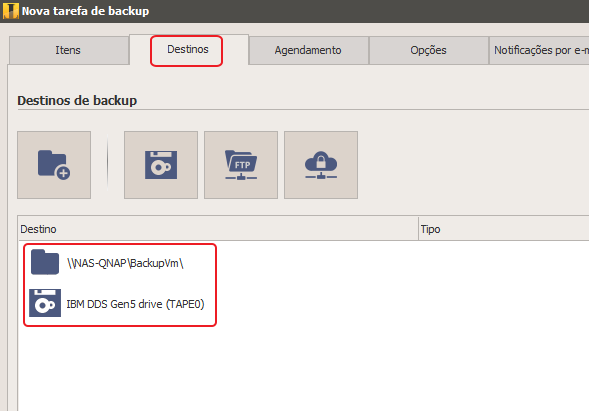Click the tape icon beside IBM DDS drive
The height and width of the screenshot is (411, 589).
pos(45,303)
